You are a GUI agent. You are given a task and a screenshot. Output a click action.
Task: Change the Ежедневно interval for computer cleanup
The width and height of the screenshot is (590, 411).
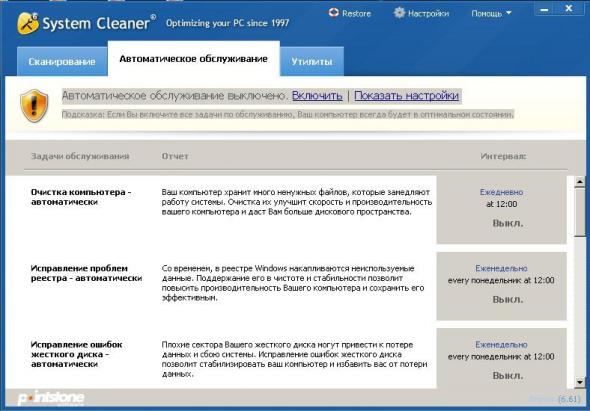[501, 192]
